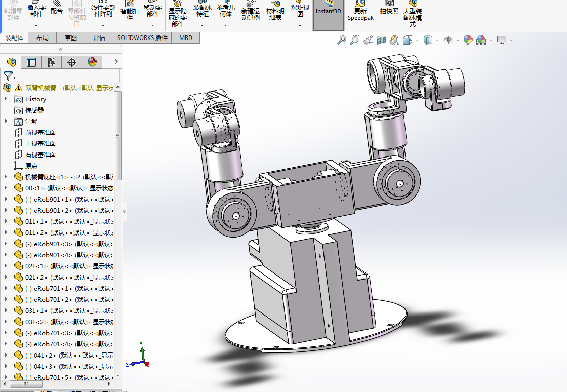Switch to the 草图 ribbon tab
This screenshot has height=392, width=567.
point(70,37)
